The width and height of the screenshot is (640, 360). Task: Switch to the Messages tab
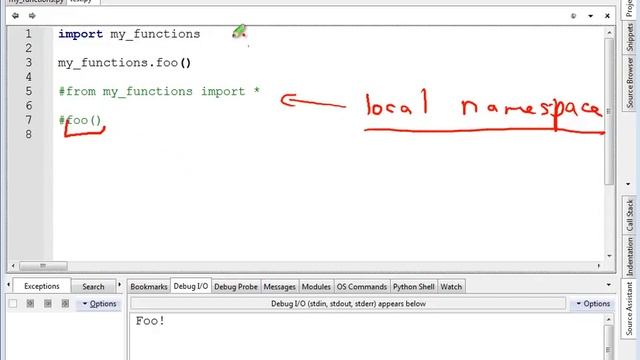(x=280, y=287)
